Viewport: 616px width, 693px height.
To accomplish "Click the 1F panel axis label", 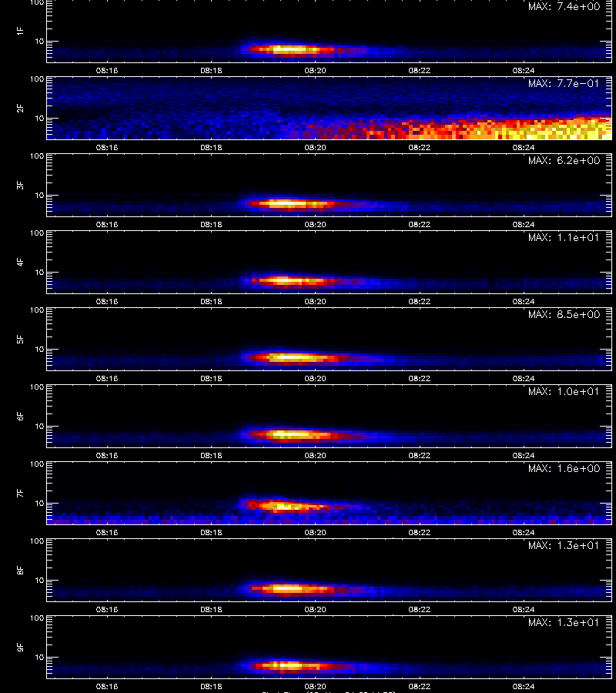I will click(x=20, y=31).
